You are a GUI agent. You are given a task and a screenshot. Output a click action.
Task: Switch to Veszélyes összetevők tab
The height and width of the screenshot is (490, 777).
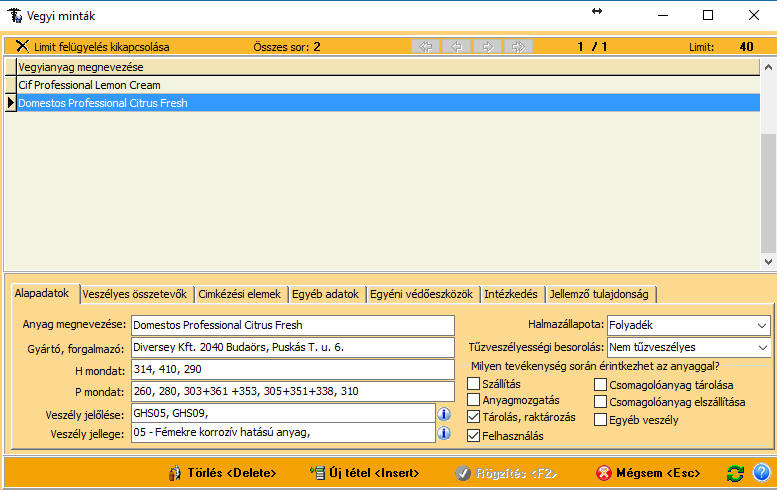(135, 294)
